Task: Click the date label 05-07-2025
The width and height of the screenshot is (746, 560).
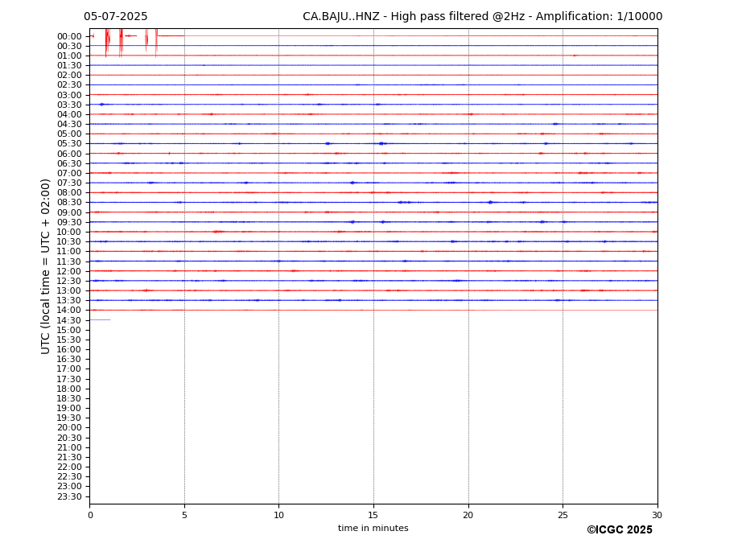Action: tap(116, 17)
